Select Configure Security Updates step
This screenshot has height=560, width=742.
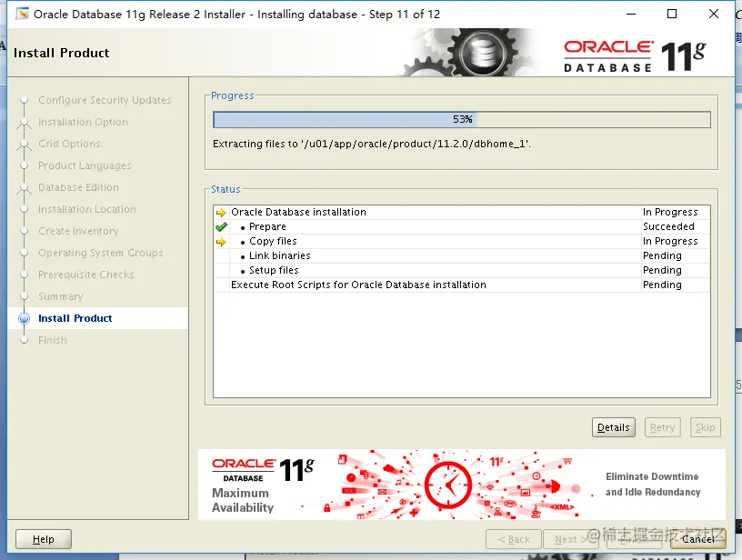[x=105, y=100]
